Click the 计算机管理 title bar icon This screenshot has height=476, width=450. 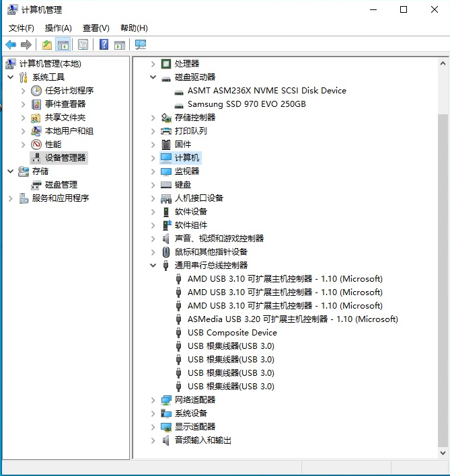point(12,9)
